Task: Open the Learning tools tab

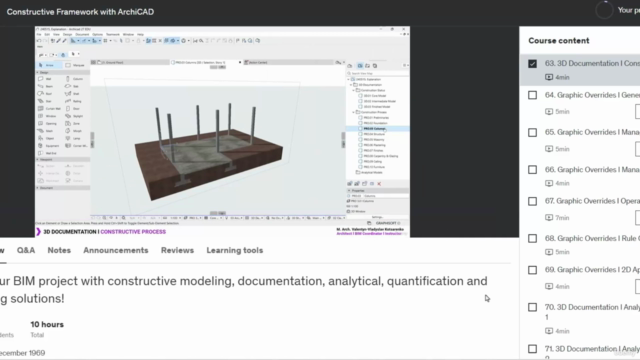Action: [x=235, y=250]
